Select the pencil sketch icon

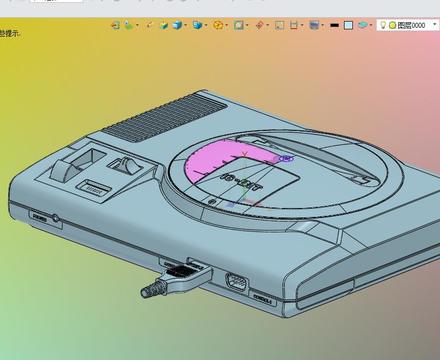tap(150, 25)
